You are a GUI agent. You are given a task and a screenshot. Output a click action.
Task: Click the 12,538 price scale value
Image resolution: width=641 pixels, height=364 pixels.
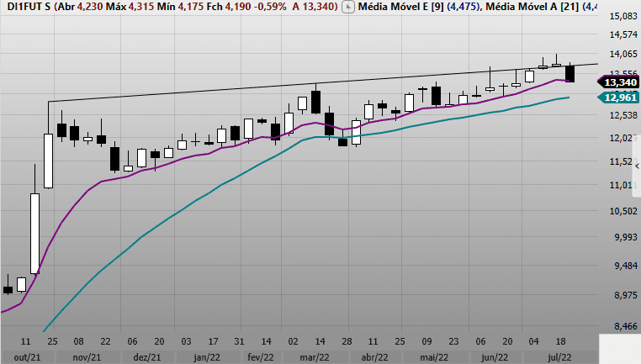tap(623, 116)
